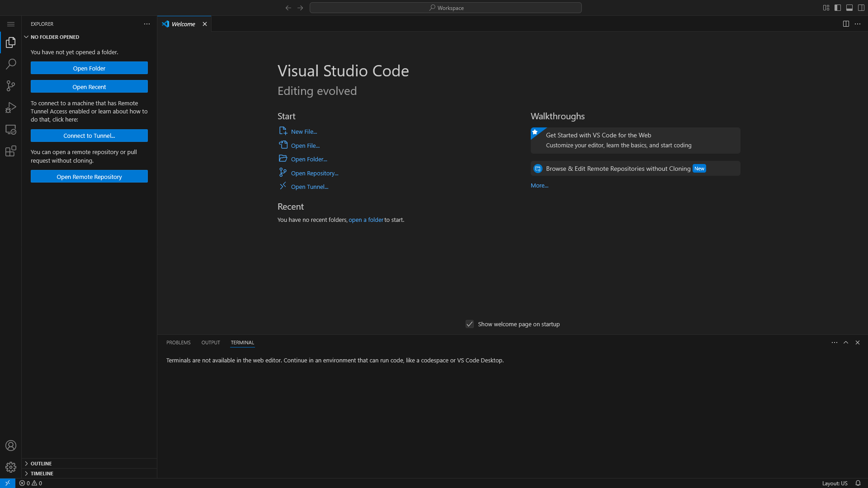Click the 'open a folder' link

366,220
